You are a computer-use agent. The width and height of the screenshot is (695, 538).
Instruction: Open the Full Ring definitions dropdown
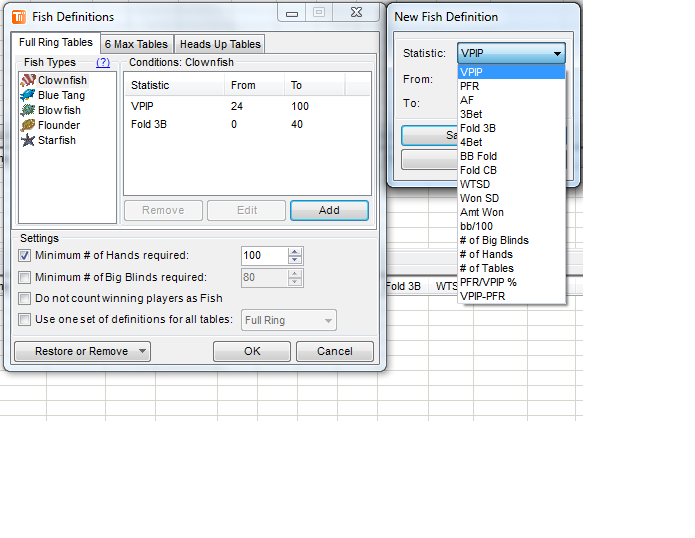click(x=289, y=320)
